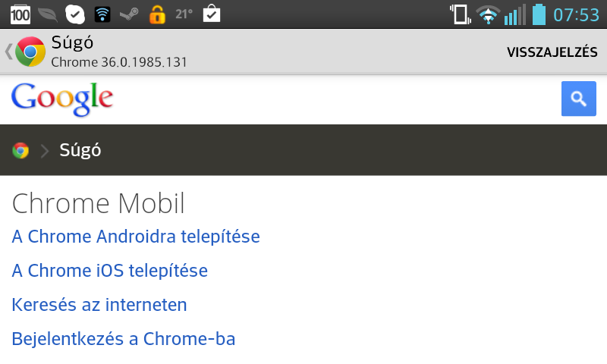Tap the blue search button

(578, 99)
